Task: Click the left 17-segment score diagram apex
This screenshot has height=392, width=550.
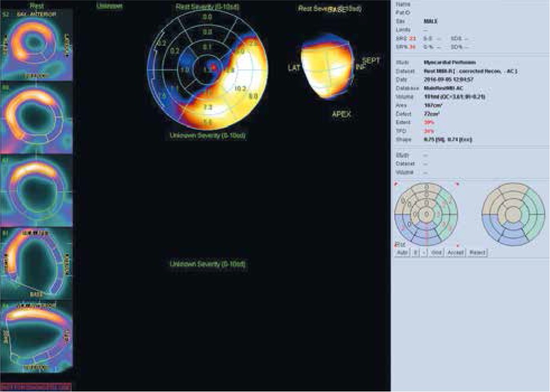Action: click(427, 214)
